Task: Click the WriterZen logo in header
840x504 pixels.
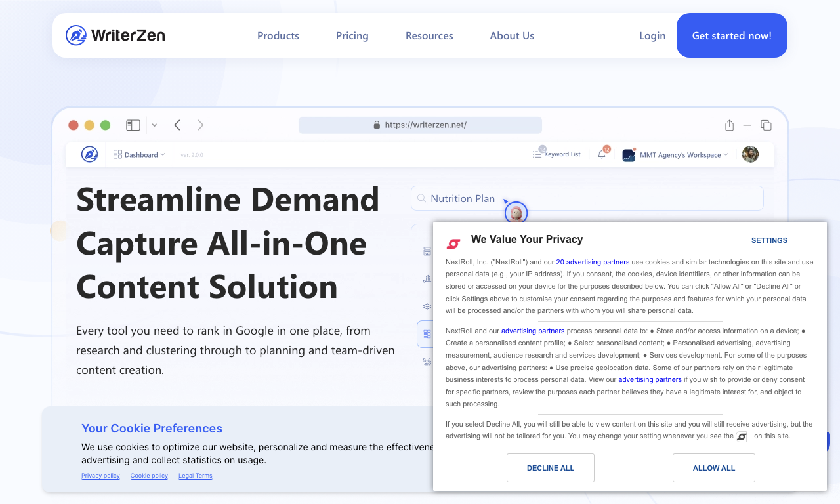Action: tap(115, 35)
